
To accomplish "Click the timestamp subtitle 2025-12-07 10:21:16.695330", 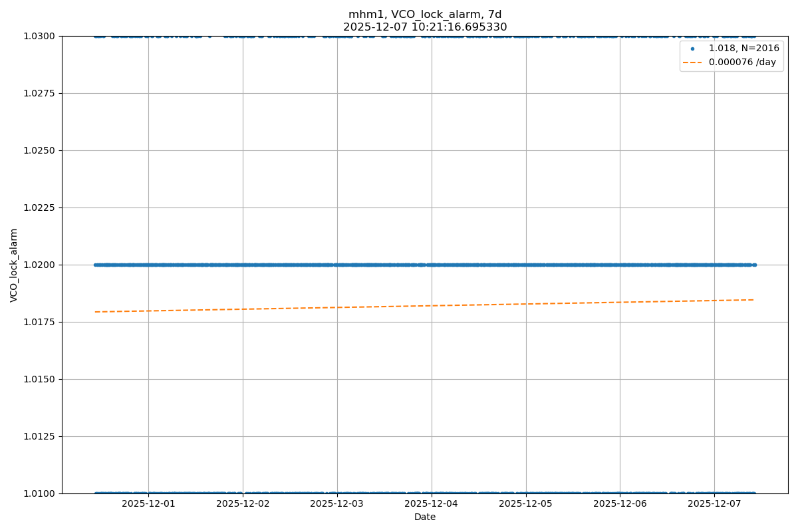I will pos(425,27).
